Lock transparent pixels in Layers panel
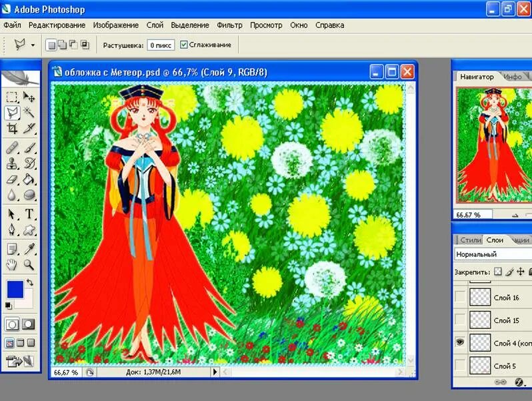The width and height of the screenshot is (532, 401). (498, 272)
